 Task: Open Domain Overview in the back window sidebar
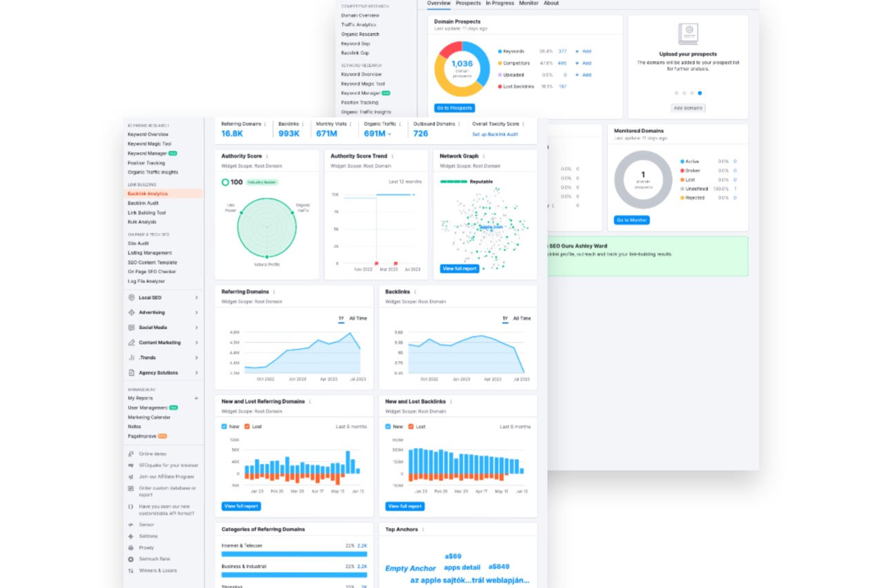(x=360, y=15)
